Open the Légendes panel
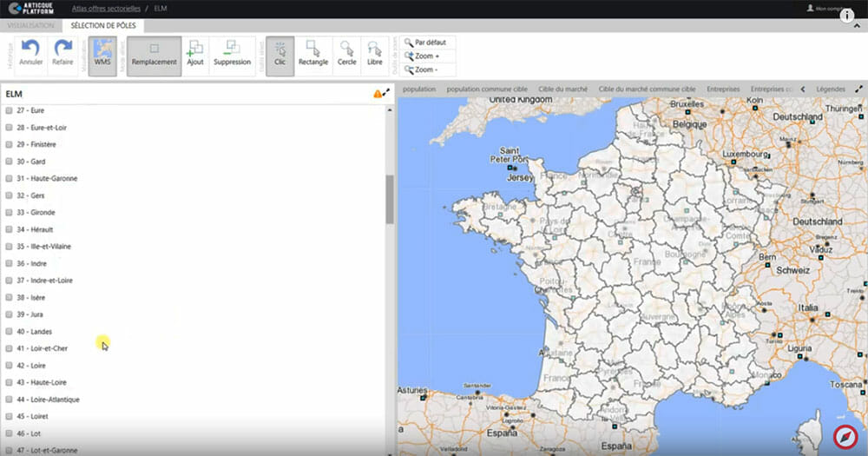Screen dimensions: 868x456 (x=831, y=89)
